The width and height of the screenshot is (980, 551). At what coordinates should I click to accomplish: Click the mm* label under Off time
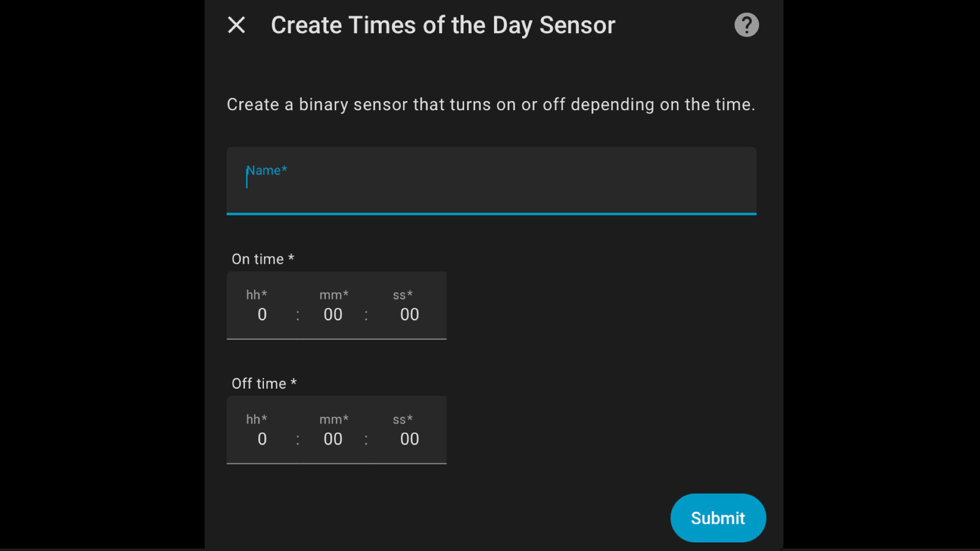[334, 420]
